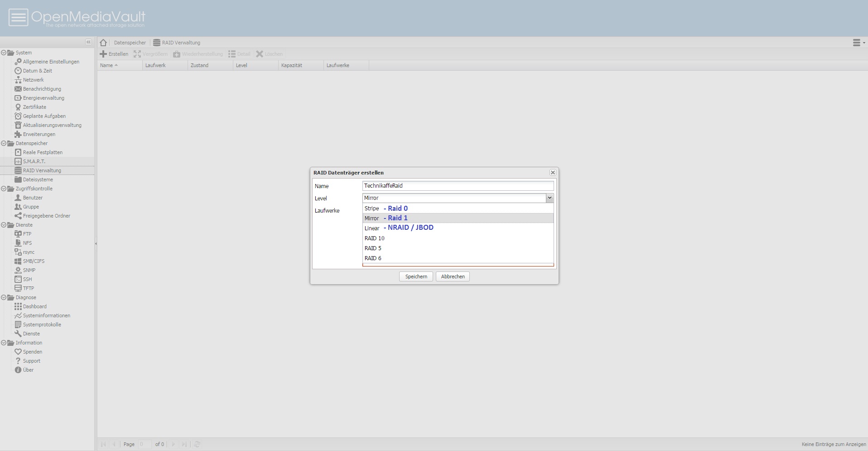Open Erweiterungen puzzle icon
The height and width of the screenshot is (451, 868).
coord(18,134)
